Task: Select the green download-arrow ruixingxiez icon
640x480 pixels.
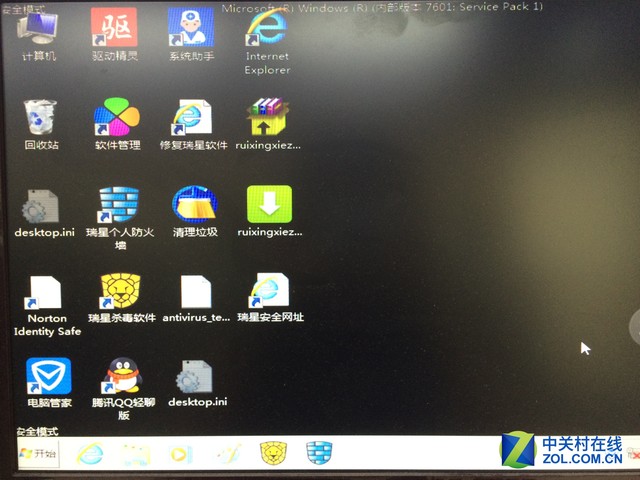Action: (x=269, y=211)
